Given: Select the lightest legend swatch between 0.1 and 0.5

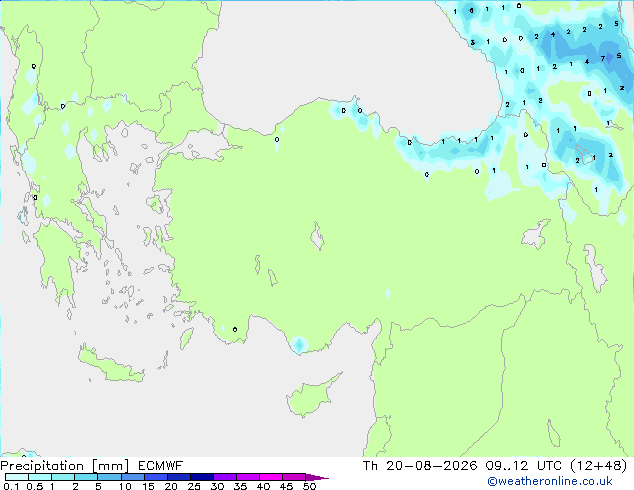Looking at the screenshot, I should (17, 477).
